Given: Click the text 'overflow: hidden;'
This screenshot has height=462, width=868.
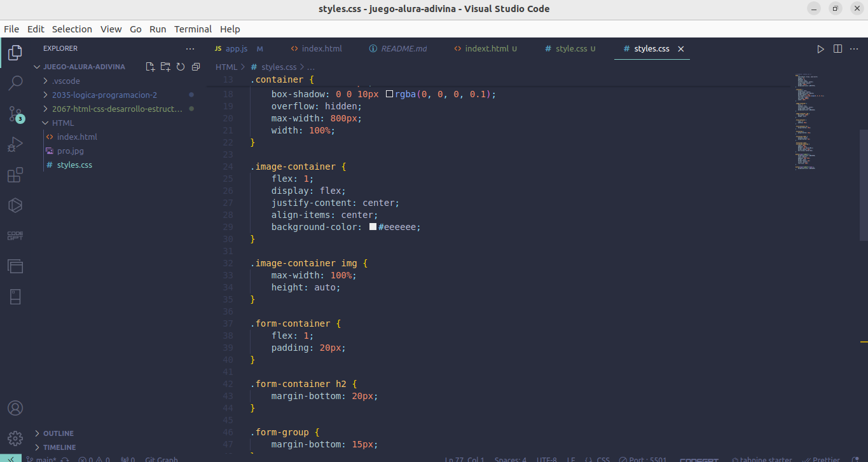Looking at the screenshot, I should [317, 106].
